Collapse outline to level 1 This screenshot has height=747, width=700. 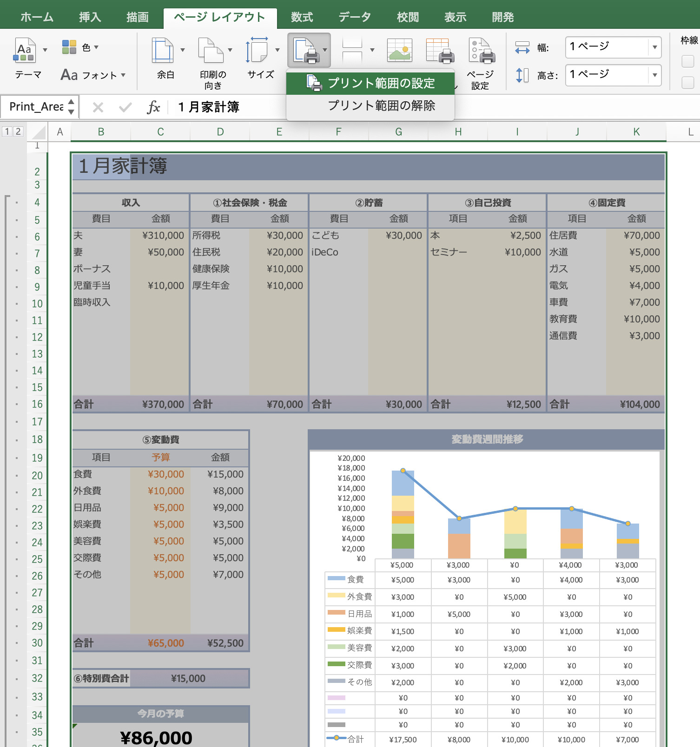7,131
